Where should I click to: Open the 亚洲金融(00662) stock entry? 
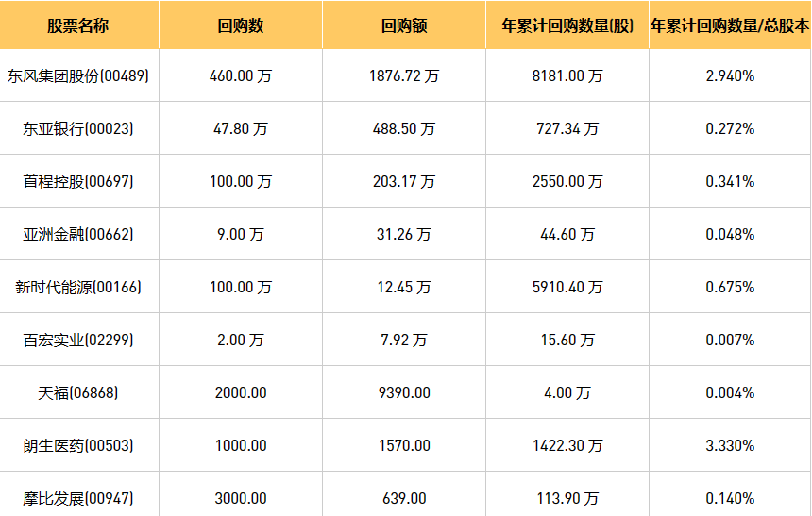(78, 234)
